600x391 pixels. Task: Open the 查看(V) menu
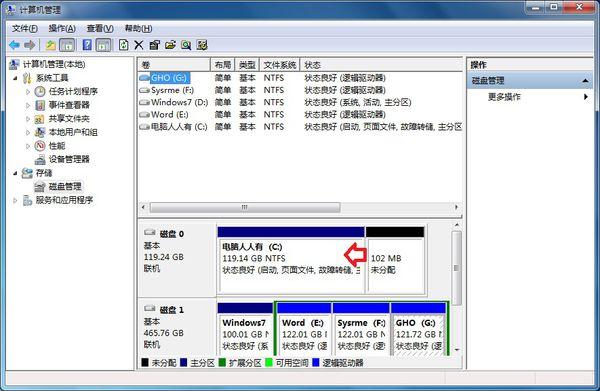click(x=100, y=28)
